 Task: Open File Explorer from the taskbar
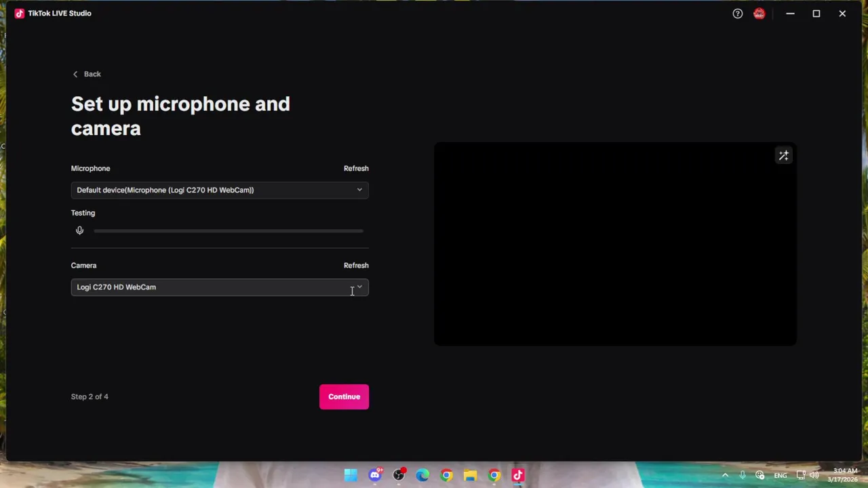pyautogui.click(x=470, y=475)
